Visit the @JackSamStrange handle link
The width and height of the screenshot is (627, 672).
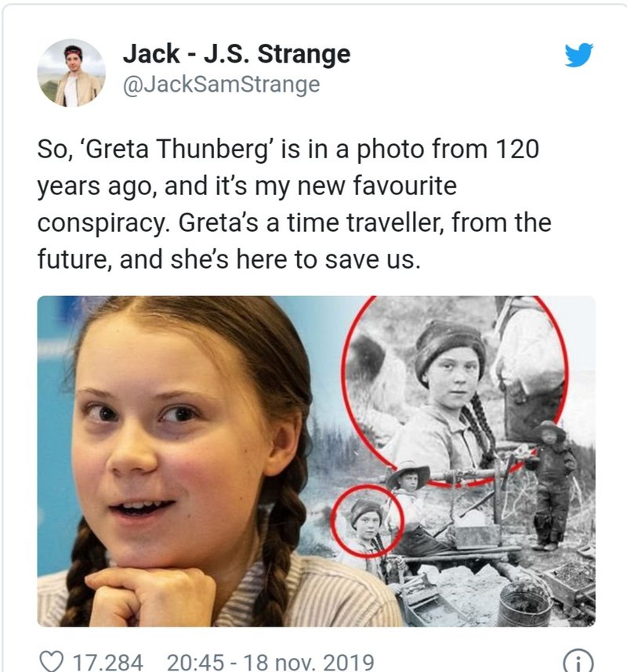click(x=221, y=84)
